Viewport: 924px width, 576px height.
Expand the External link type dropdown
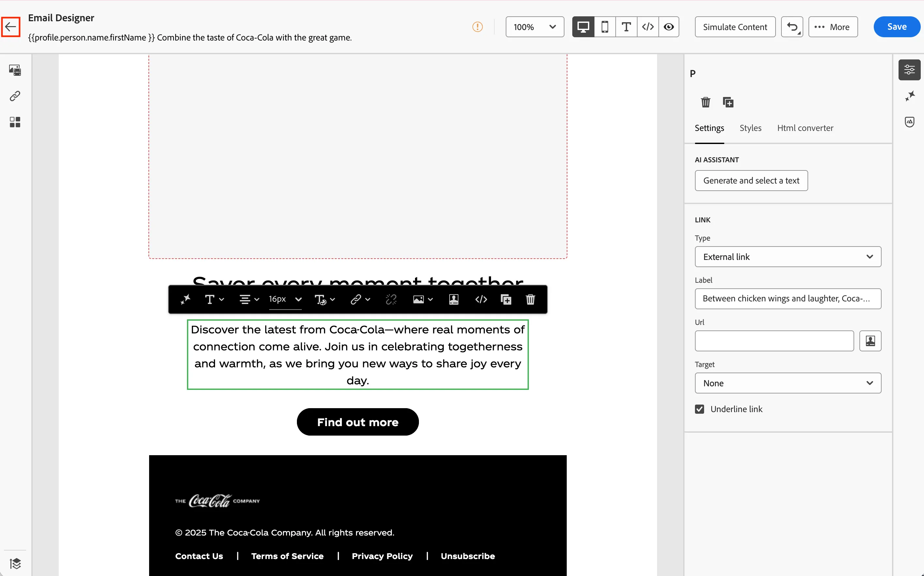click(x=788, y=257)
